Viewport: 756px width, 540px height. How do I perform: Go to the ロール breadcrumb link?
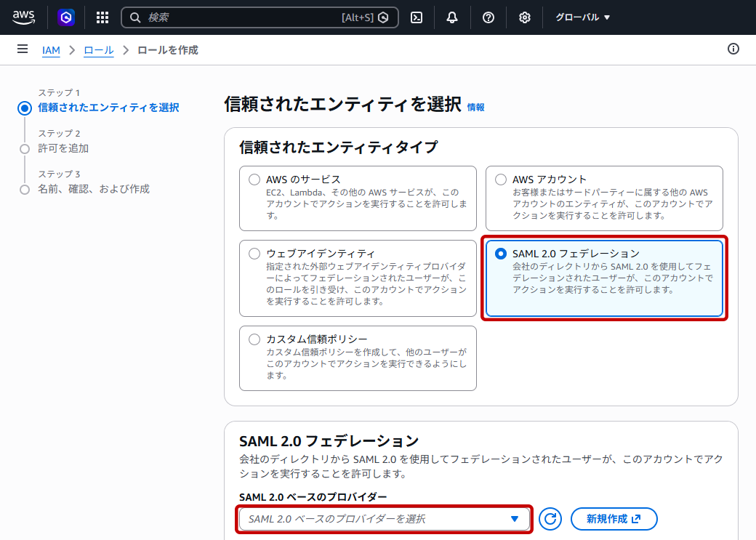(x=98, y=50)
